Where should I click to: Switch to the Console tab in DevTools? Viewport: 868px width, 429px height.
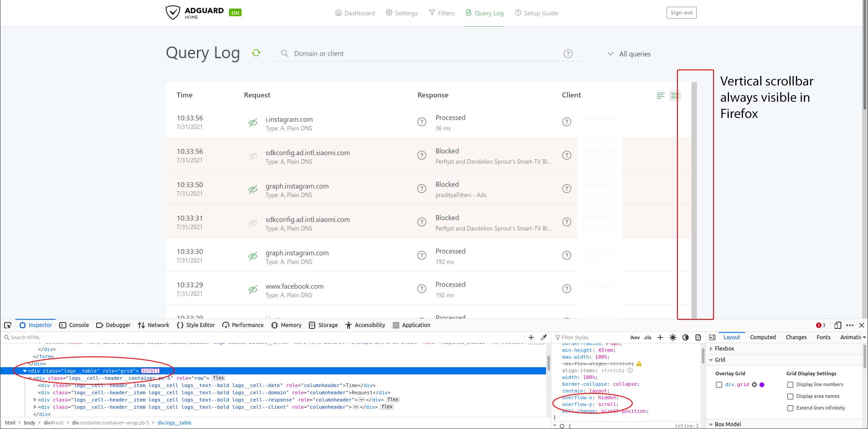click(x=79, y=325)
